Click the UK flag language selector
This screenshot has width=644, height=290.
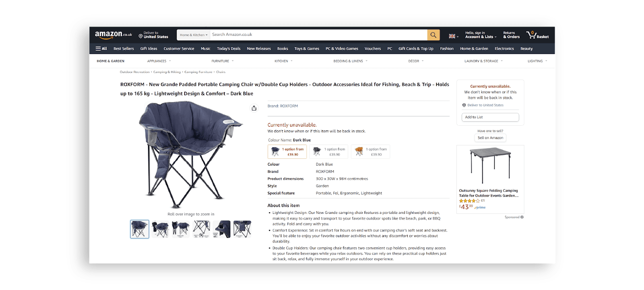[x=454, y=36]
